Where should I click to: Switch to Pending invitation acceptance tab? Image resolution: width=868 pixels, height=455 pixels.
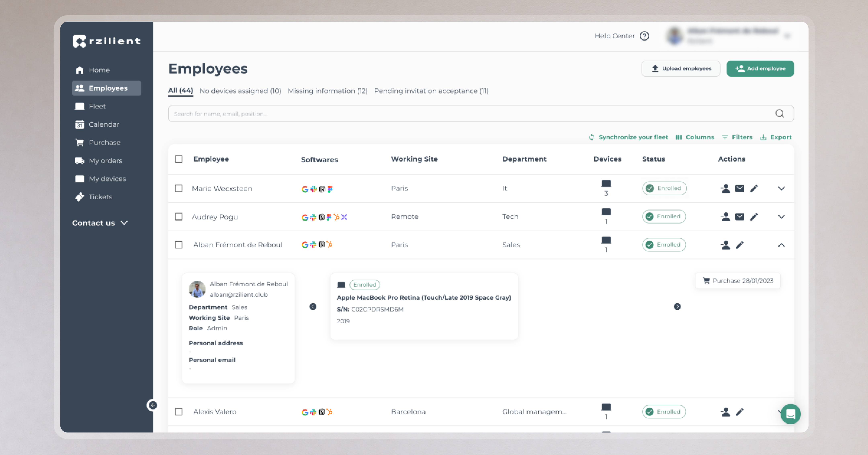coord(431,91)
